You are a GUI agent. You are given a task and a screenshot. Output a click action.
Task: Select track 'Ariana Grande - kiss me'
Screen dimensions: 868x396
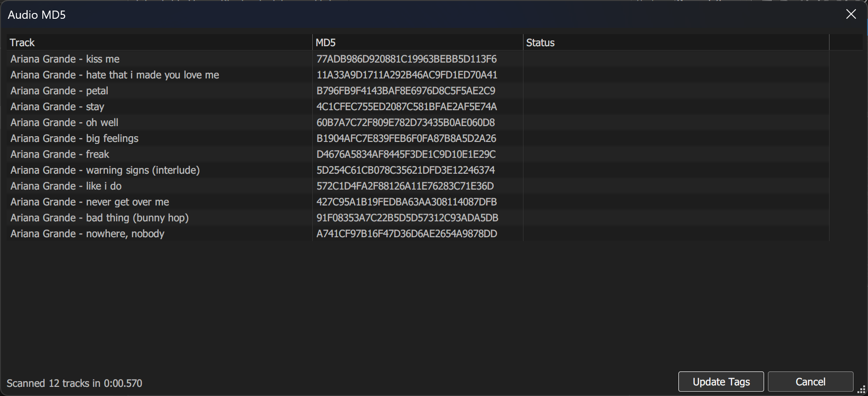click(x=65, y=59)
